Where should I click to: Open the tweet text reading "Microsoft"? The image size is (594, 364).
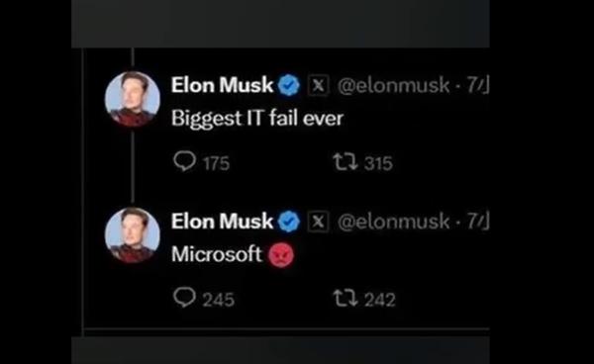[217, 254]
